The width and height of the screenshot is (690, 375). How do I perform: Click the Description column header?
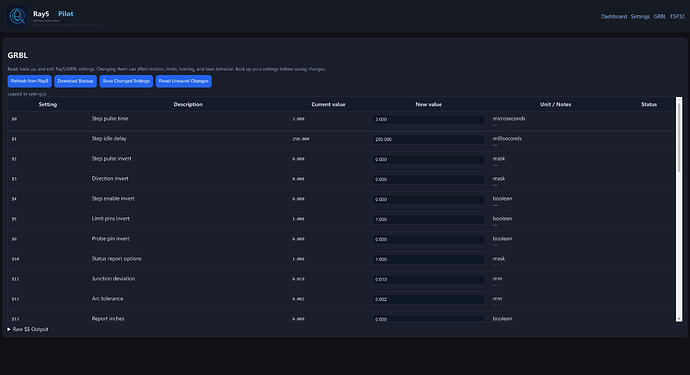[x=188, y=104]
